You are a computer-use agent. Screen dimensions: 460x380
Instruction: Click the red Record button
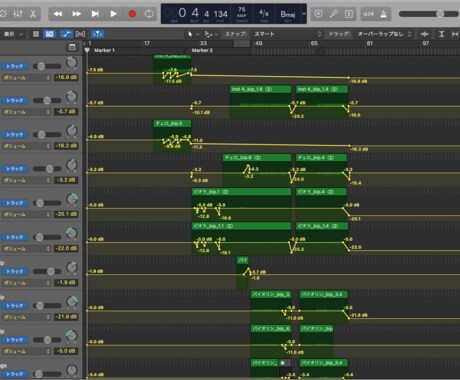click(132, 14)
